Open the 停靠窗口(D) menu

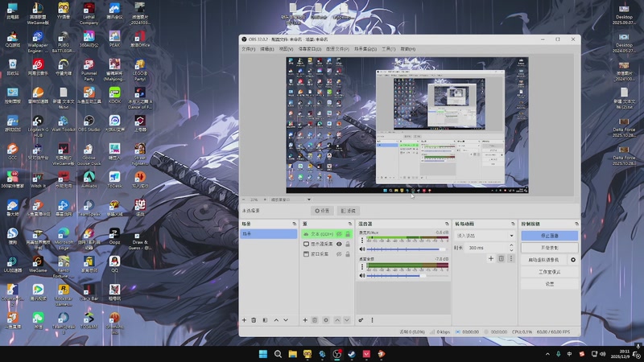(310, 49)
